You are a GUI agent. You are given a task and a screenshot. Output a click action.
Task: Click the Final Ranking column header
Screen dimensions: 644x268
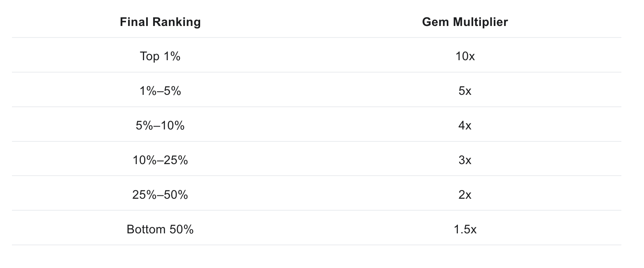tap(160, 22)
